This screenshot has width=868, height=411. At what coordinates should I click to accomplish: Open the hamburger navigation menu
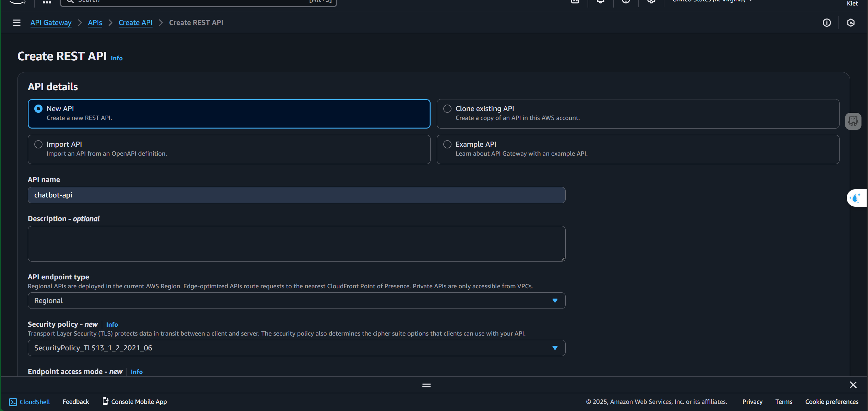16,23
